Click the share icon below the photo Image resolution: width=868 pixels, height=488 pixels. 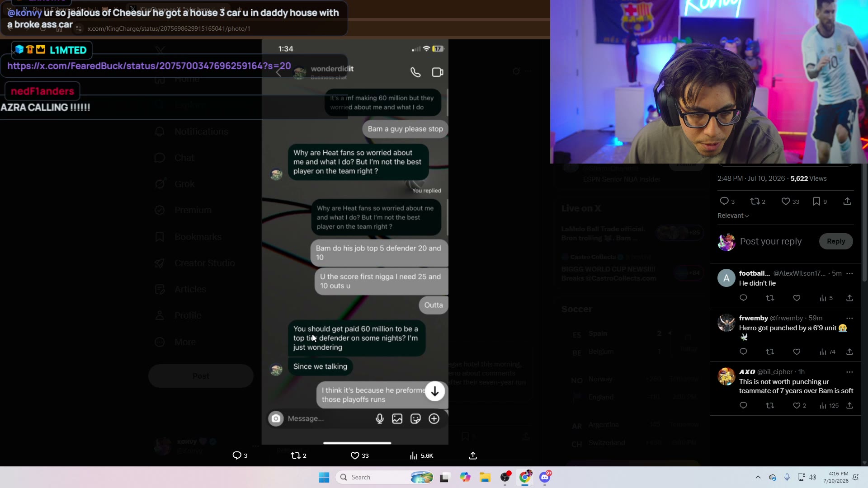click(473, 455)
